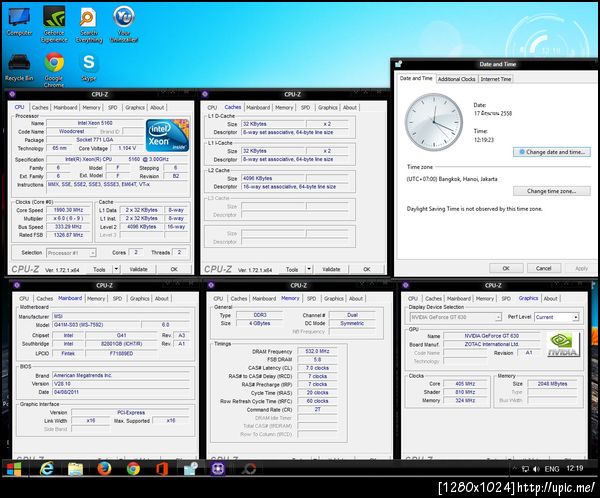Launch Skype from the desktop

pyautogui.click(x=89, y=67)
